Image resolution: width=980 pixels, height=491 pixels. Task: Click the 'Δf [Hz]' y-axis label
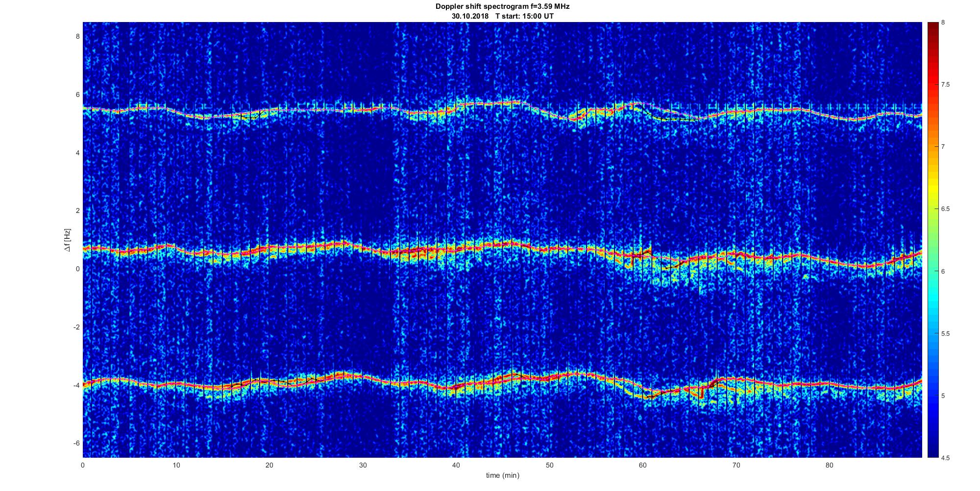pos(68,240)
